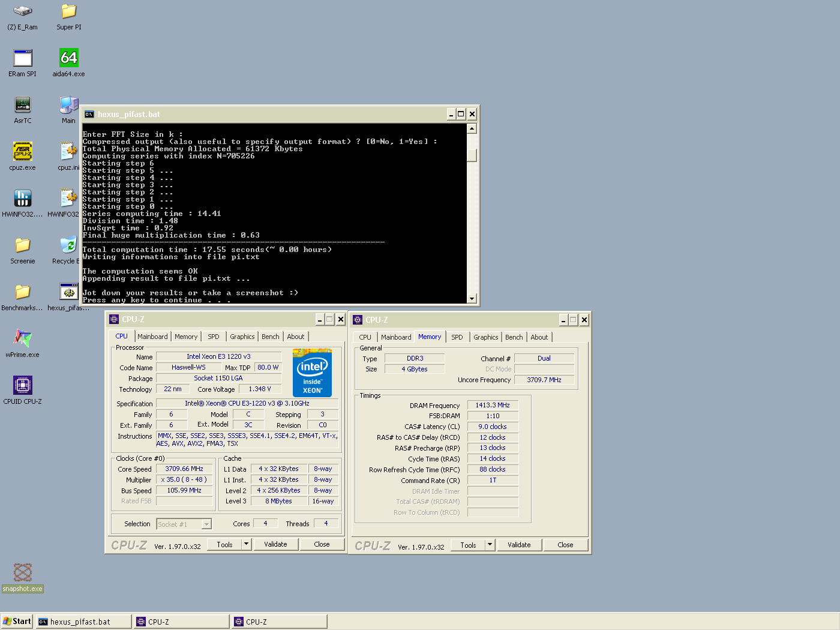Open CPUID CPU-Z desktop shortcut

[x=22, y=385]
